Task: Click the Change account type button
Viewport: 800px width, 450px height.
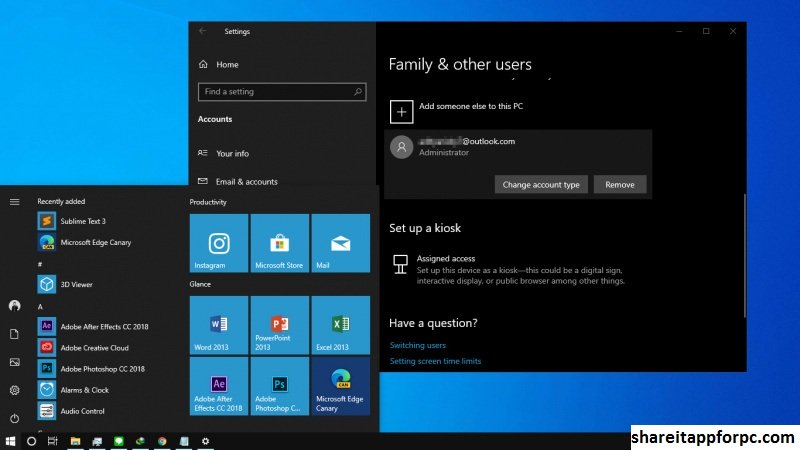Action: click(x=541, y=185)
